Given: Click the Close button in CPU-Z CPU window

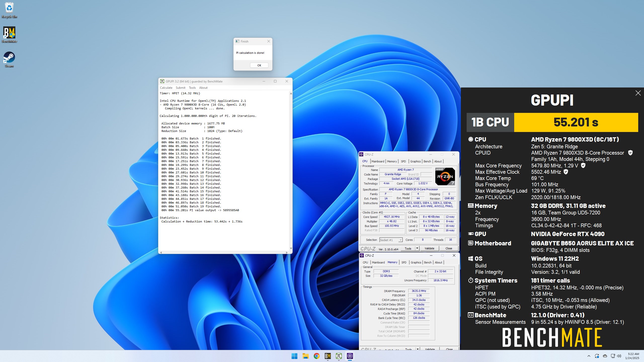Looking at the screenshot, I should 449,248.
